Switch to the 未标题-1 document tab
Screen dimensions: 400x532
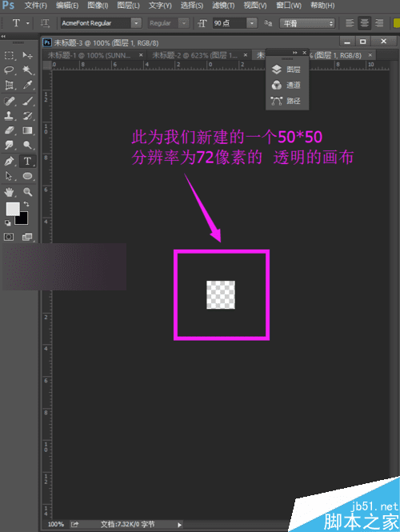pyautogui.click(x=90, y=55)
